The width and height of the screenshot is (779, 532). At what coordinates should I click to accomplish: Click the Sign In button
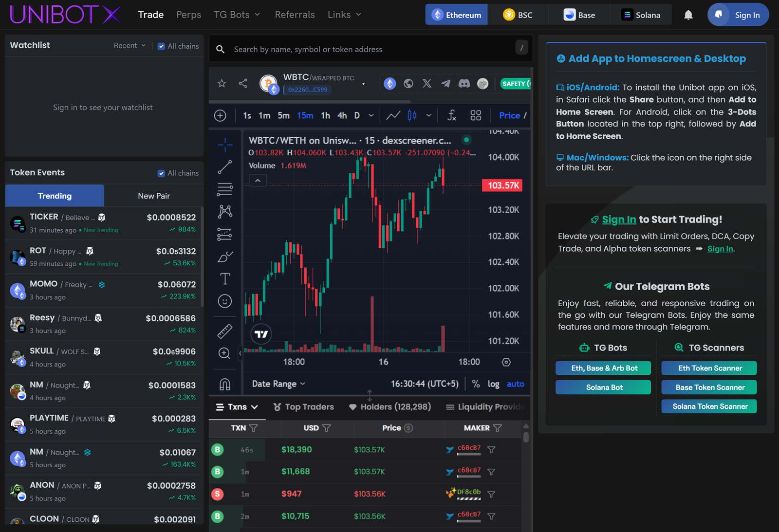(x=738, y=15)
